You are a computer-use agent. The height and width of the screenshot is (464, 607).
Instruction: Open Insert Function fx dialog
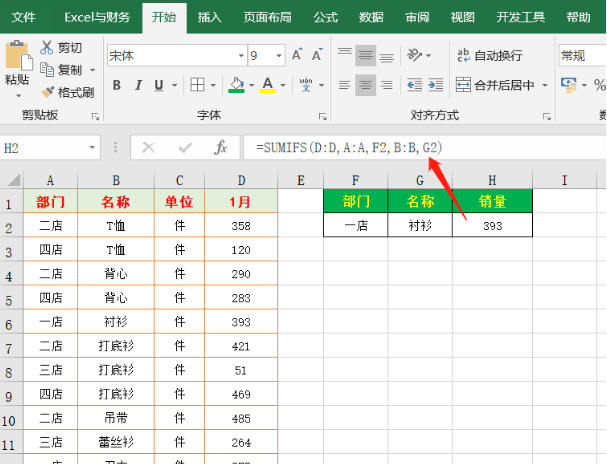coord(221,147)
